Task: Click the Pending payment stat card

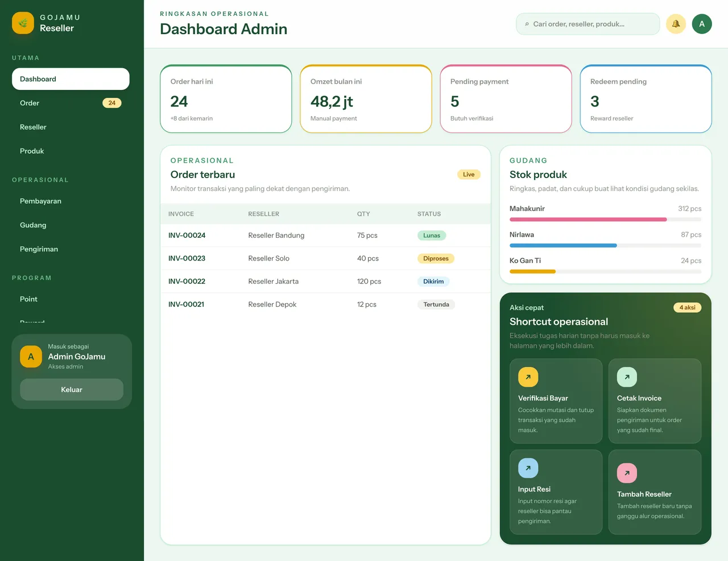Action: pos(506,99)
